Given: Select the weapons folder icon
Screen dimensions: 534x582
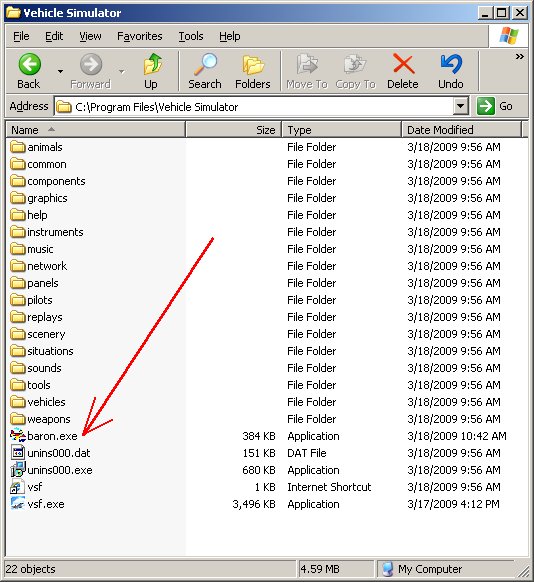Looking at the screenshot, I should tap(18, 419).
